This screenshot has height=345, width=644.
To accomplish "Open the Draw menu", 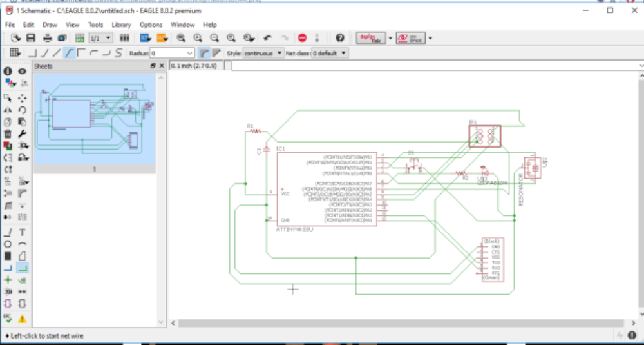I will point(50,25).
